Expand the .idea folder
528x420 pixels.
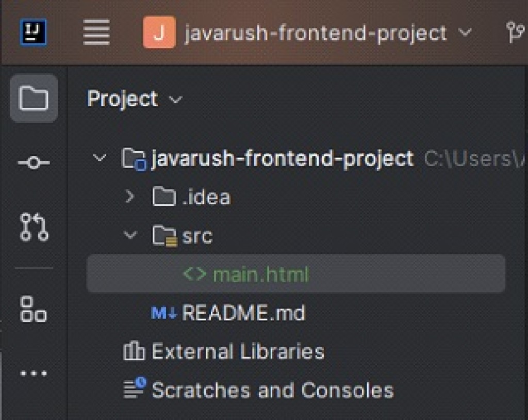[x=130, y=197]
